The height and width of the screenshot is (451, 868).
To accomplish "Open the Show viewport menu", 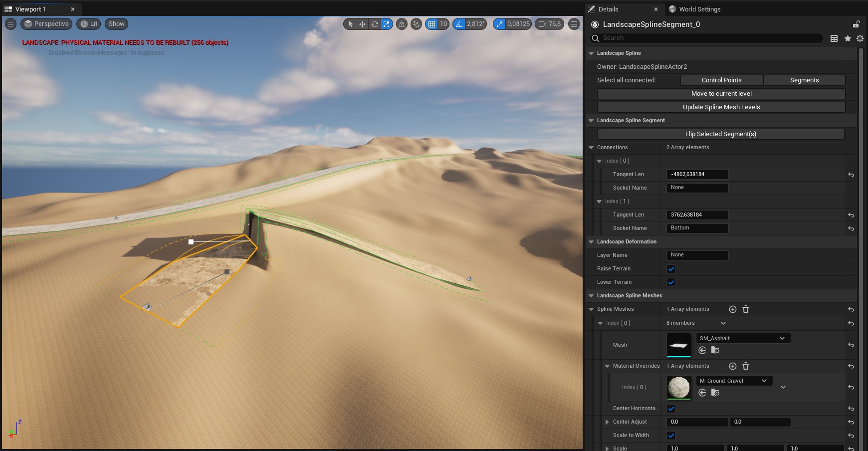I will [x=116, y=24].
